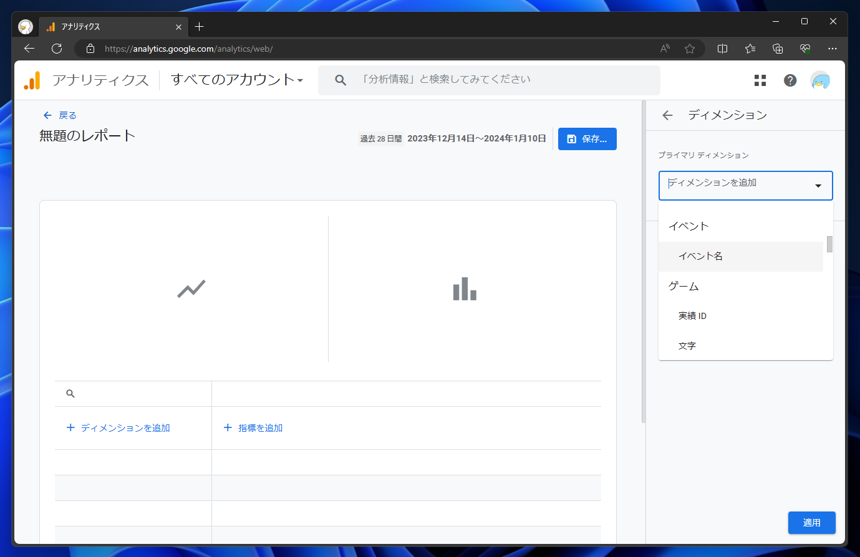The image size is (860, 557).
Task: Click the ゲーム group header
Action: tap(683, 286)
